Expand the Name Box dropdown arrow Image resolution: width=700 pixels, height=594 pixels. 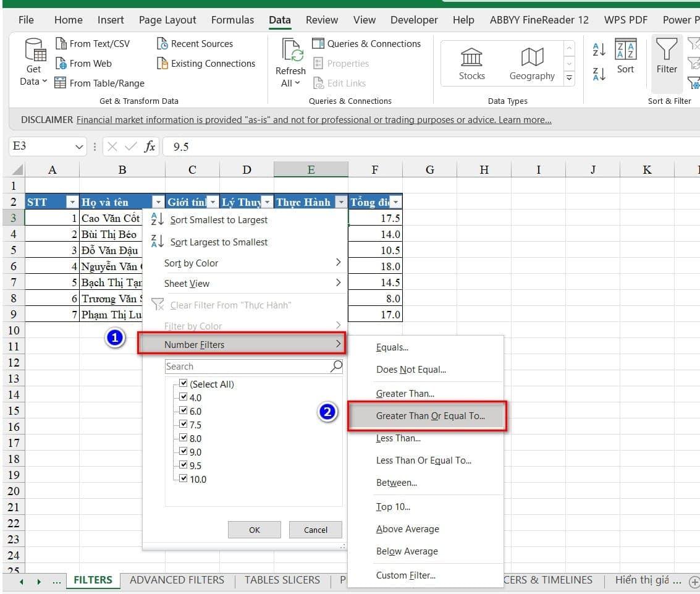[x=79, y=146]
